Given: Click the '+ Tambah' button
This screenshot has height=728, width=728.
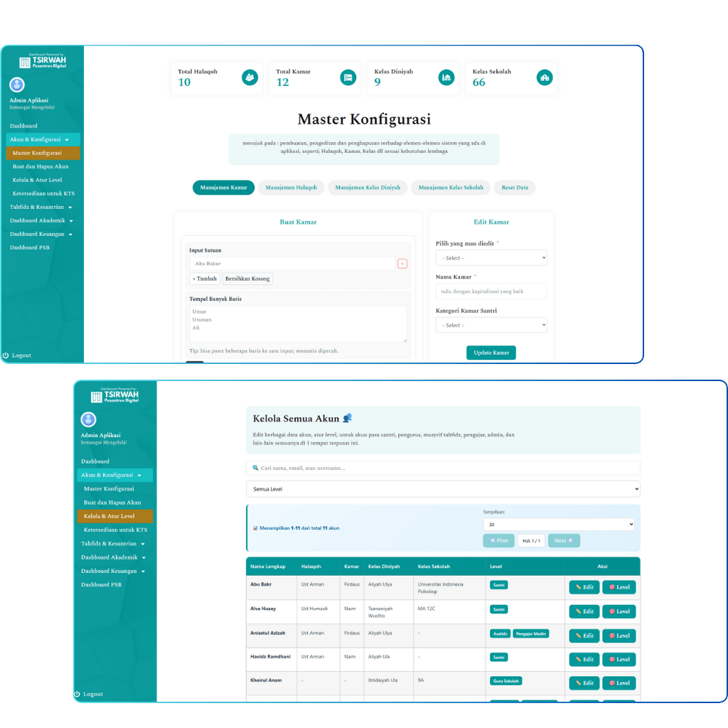Looking at the screenshot, I should point(205,279).
